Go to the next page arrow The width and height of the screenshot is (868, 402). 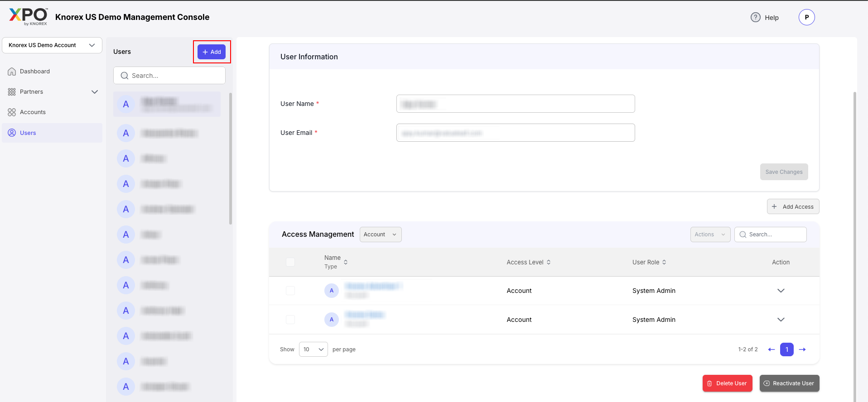[x=802, y=349]
